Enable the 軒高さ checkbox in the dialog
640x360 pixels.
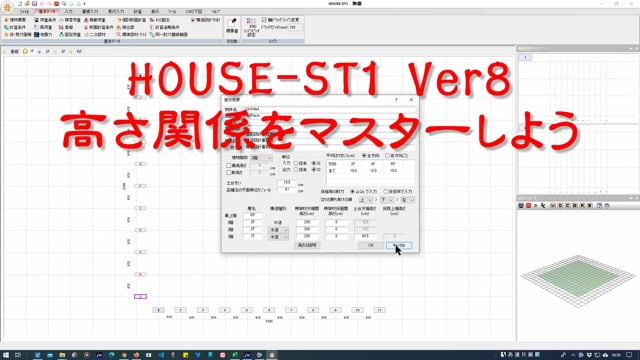click(229, 173)
